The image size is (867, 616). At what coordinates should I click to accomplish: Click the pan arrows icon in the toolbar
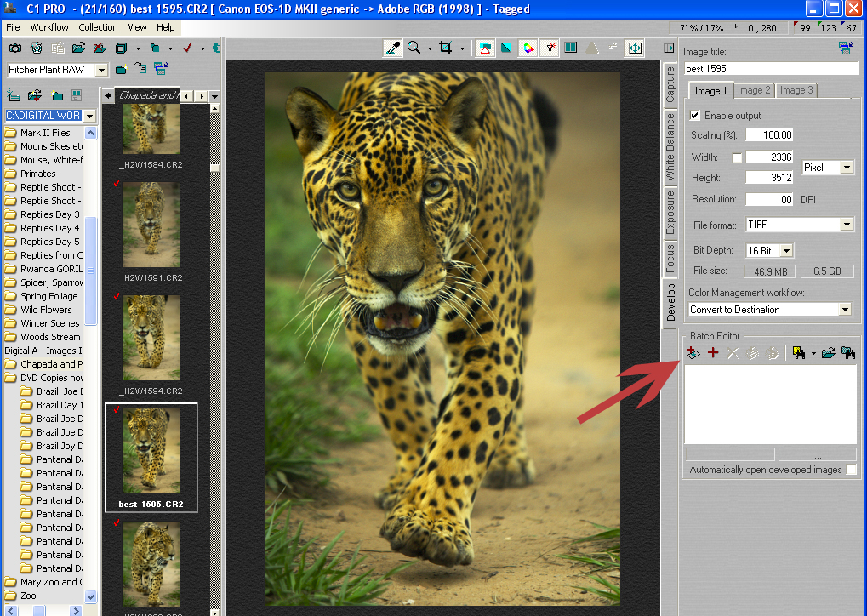tap(636, 48)
